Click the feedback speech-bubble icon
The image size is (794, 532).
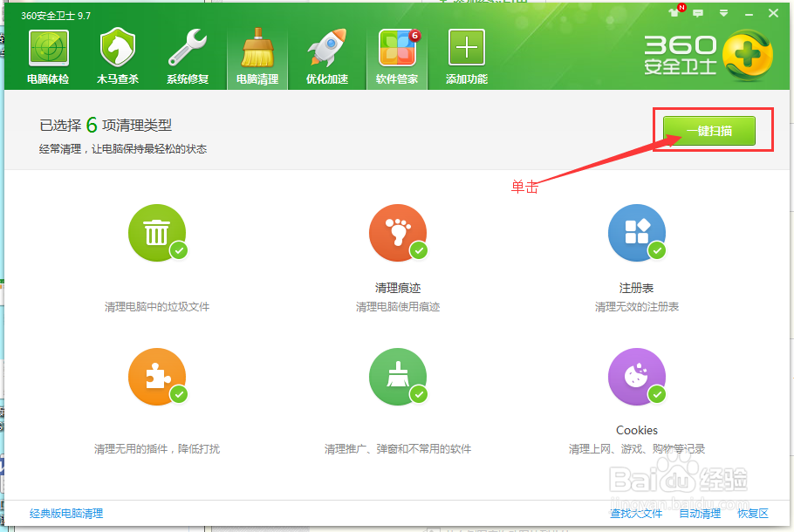tap(698, 13)
